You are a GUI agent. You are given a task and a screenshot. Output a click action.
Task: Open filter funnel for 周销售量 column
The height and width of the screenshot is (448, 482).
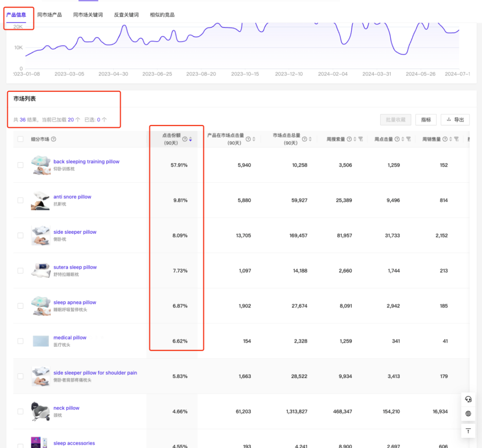point(457,139)
